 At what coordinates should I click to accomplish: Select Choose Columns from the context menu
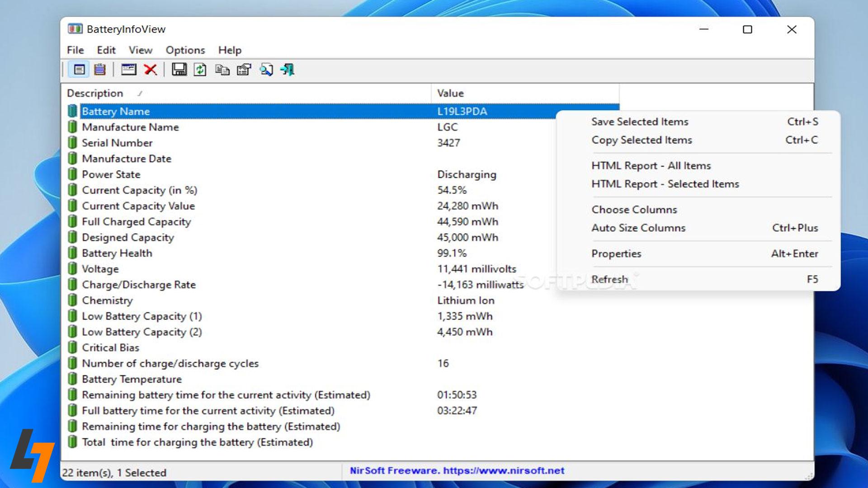click(x=634, y=209)
